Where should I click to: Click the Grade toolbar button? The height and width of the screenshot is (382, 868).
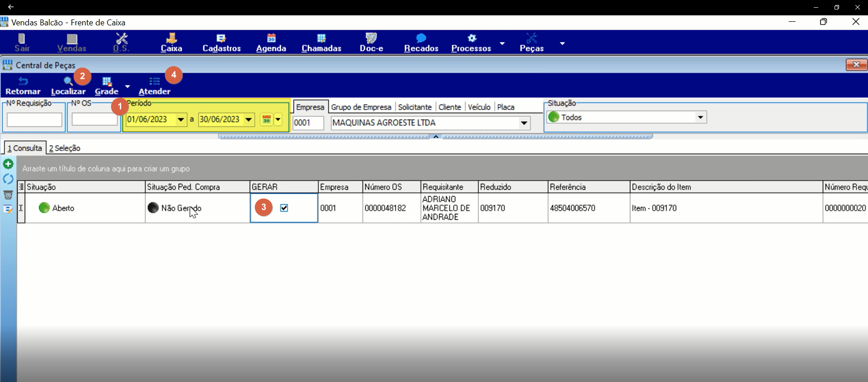pos(107,86)
